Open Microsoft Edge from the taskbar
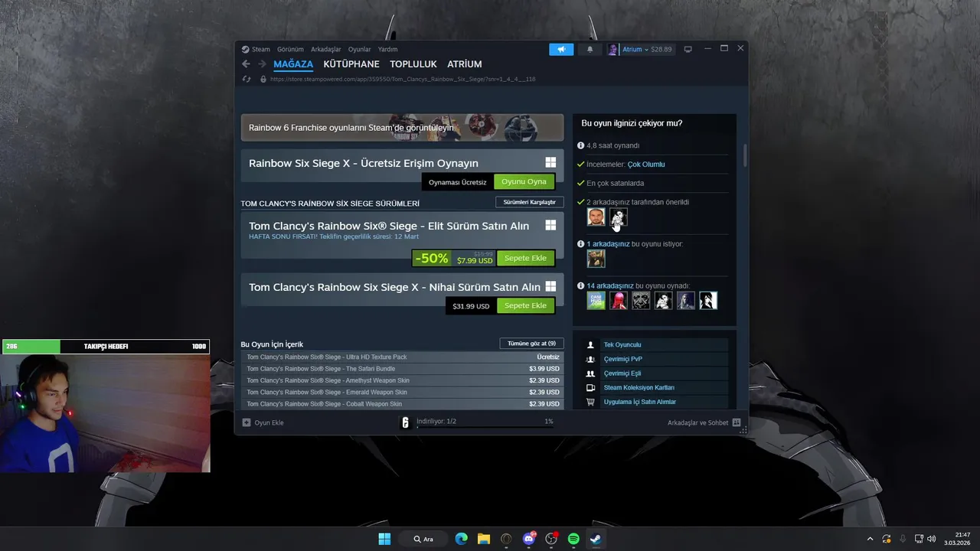Viewport: 980px width, 551px height. pyautogui.click(x=461, y=539)
